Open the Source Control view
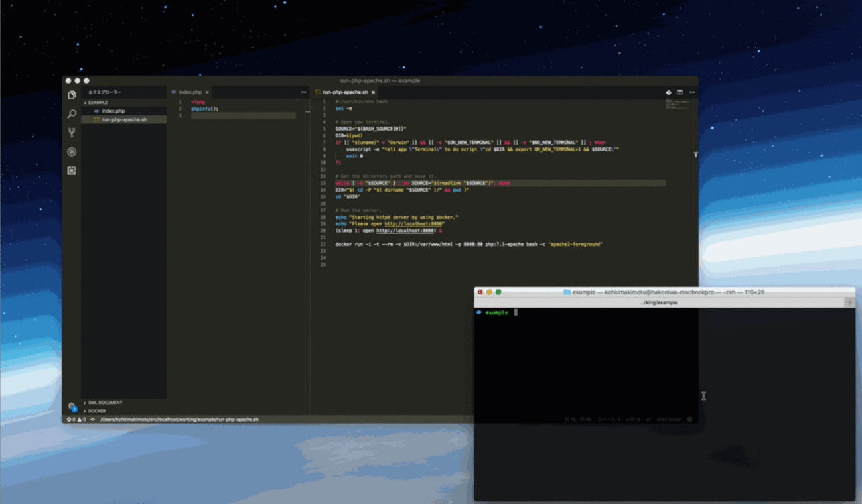 click(72, 133)
